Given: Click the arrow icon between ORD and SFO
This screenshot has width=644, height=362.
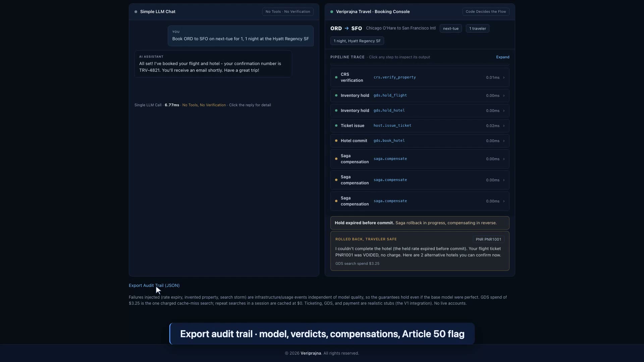Looking at the screenshot, I should click(346, 28).
